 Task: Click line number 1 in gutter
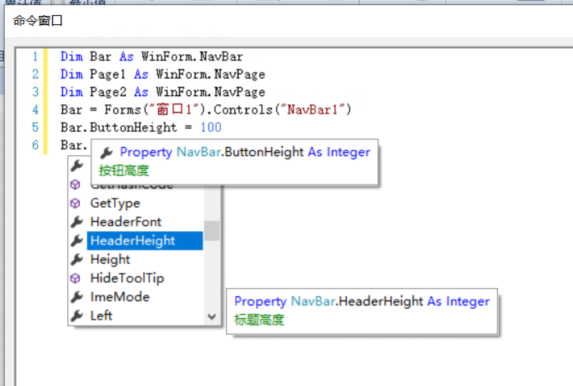pyautogui.click(x=35, y=57)
